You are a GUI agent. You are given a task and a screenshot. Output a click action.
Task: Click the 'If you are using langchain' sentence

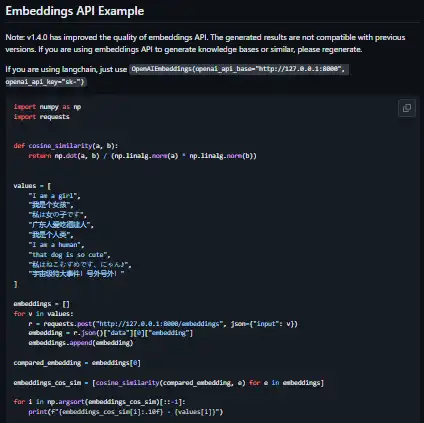coord(66,69)
